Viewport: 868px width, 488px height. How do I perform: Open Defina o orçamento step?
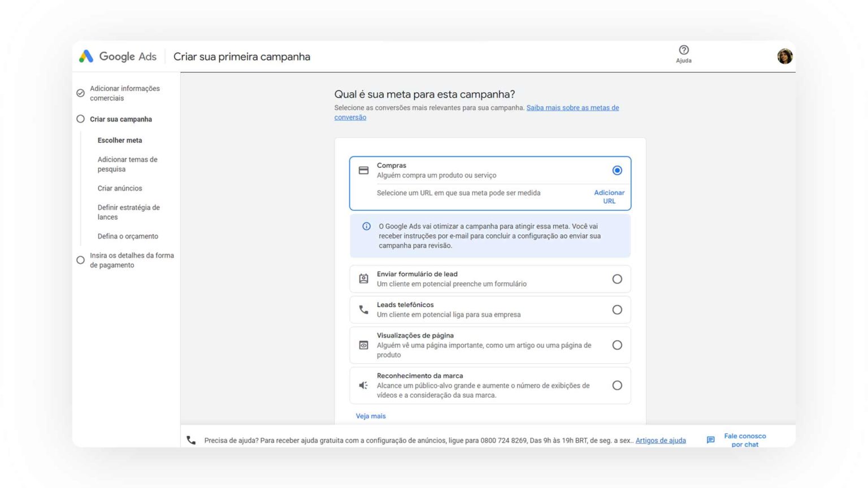(128, 236)
